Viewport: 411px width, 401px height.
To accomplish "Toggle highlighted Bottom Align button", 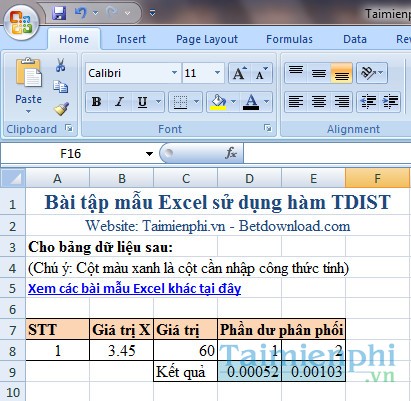I will (341, 73).
